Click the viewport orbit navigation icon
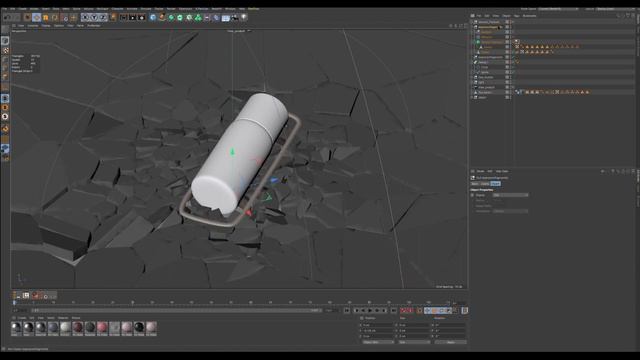This screenshot has height=360, width=640. 461,25
